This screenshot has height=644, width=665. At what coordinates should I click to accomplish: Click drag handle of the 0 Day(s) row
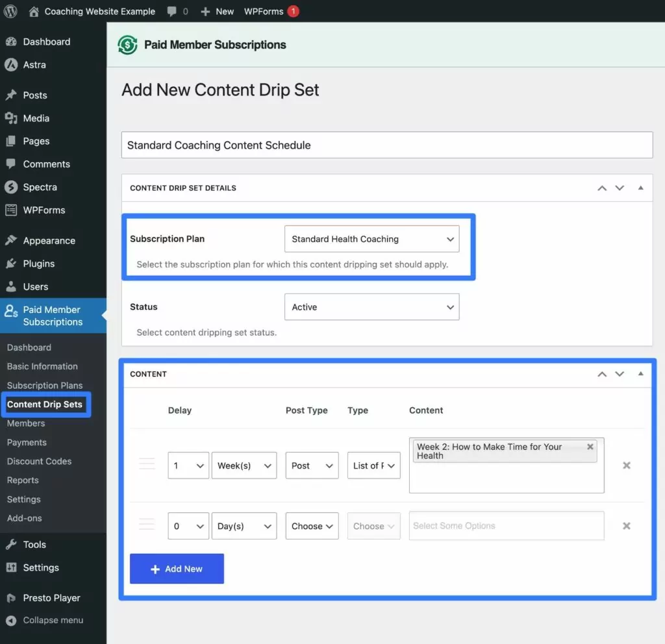[147, 524]
